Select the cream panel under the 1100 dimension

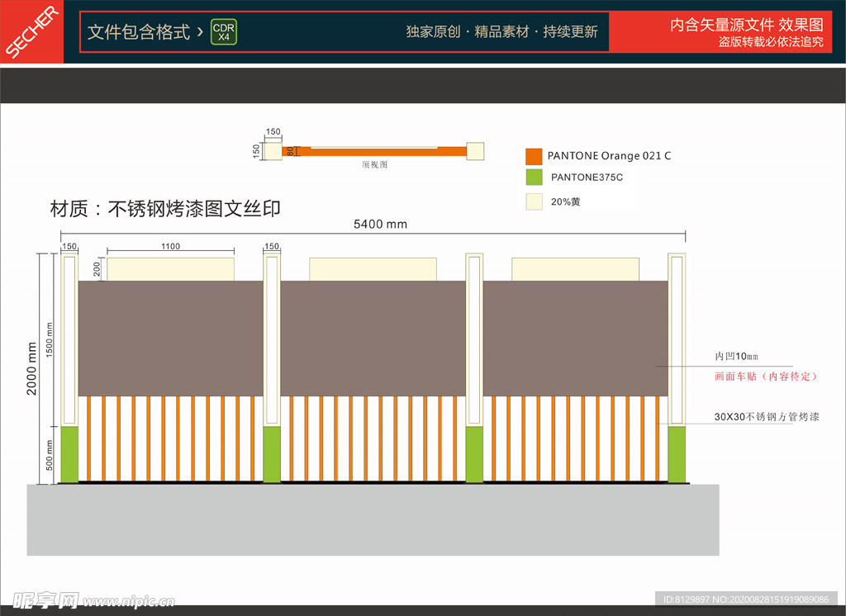pyautogui.click(x=170, y=269)
